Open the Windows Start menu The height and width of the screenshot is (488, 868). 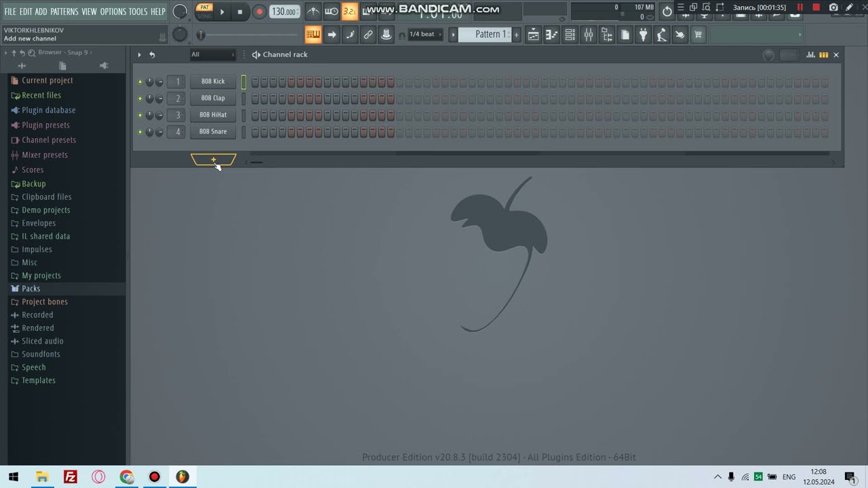click(x=14, y=477)
